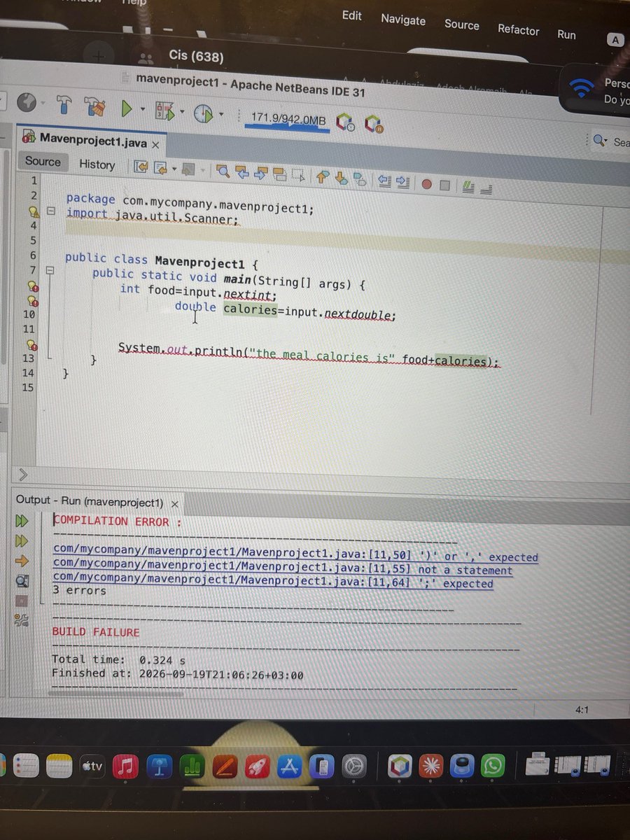
Task: Close the Output - Run (mavenproject1) tab
Action: (x=175, y=503)
